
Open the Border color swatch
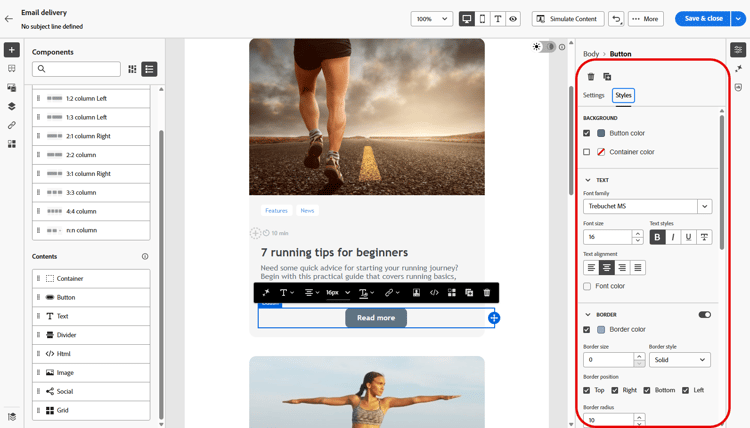(601, 329)
